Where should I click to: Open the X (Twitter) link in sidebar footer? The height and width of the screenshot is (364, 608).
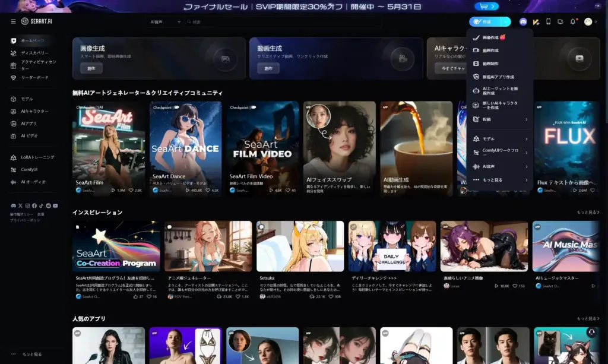click(21, 206)
